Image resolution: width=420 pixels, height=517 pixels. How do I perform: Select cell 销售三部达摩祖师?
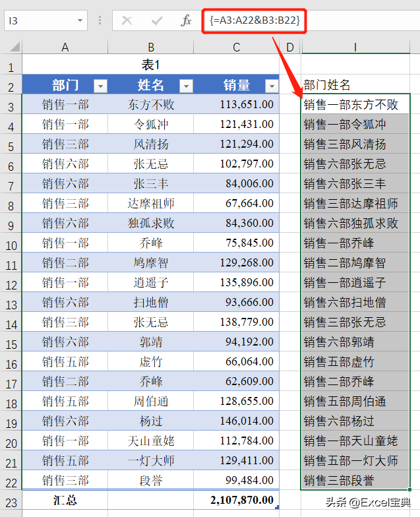click(355, 203)
